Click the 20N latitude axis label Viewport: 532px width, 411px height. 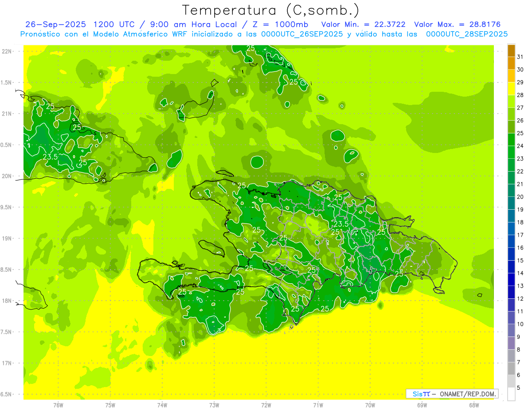tap(7, 176)
